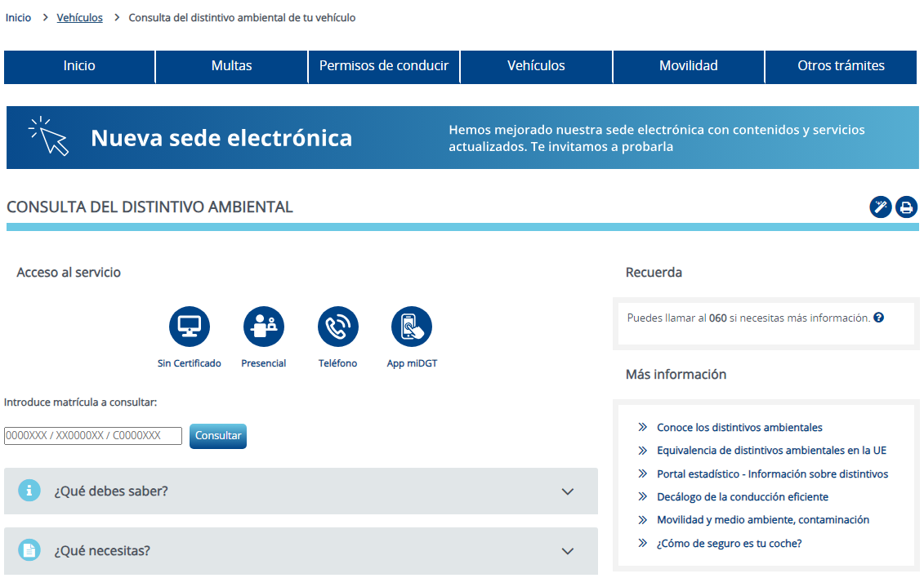Open the Movilidad navigation tab

pos(688,67)
